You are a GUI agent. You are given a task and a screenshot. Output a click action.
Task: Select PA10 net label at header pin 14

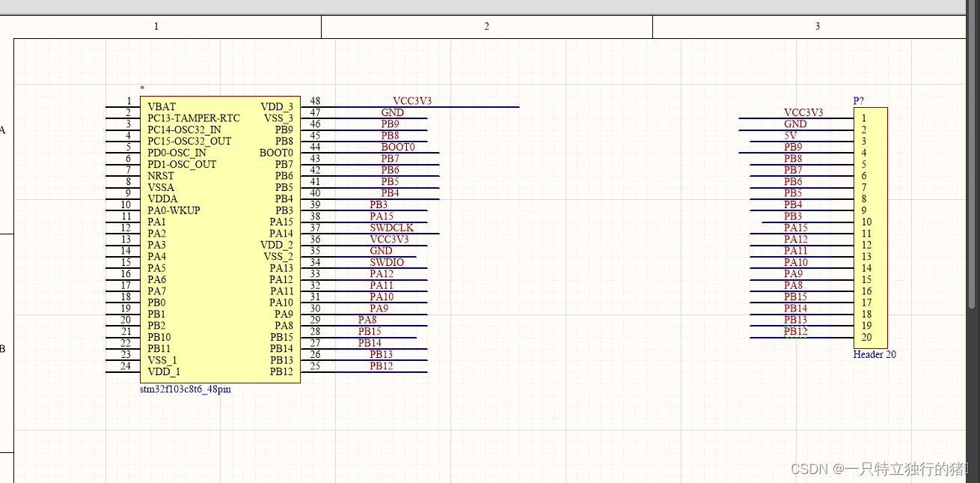tap(796, 263)
